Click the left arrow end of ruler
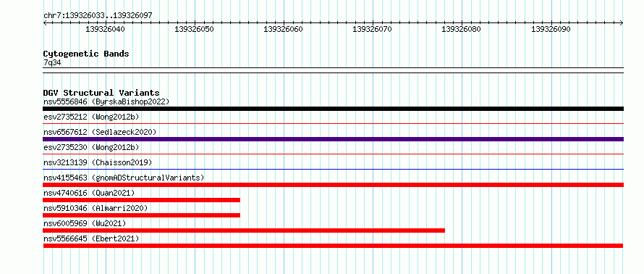Image resolution: width=644 pixels, height=274 pixels. coord(45,22)
